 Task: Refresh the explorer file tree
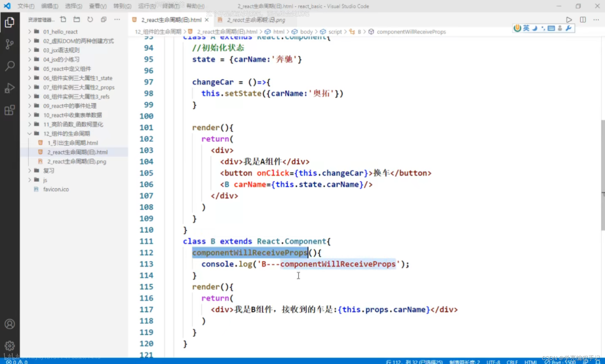pyautogui.click(x=90, y=19)
